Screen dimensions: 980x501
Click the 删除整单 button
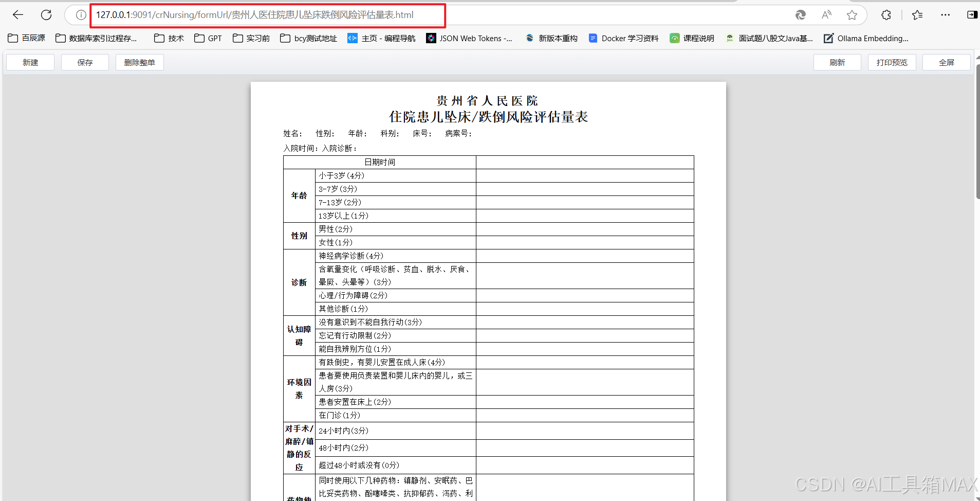139,62
